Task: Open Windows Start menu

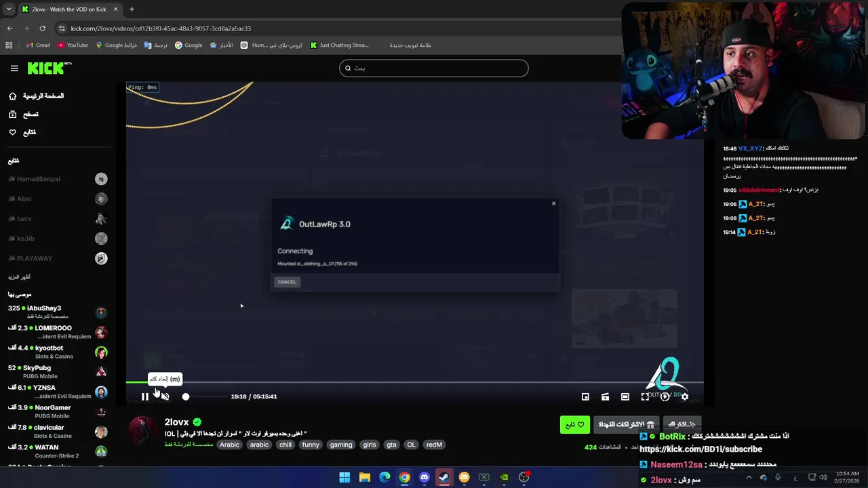Action: tap(344, 477)
